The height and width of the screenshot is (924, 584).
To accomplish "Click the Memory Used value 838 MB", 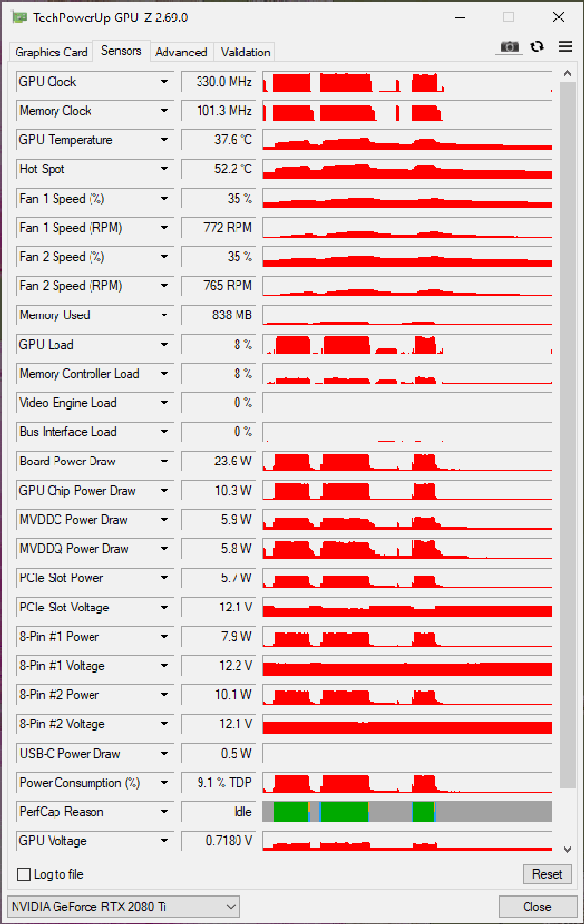I will pos(232,315).
